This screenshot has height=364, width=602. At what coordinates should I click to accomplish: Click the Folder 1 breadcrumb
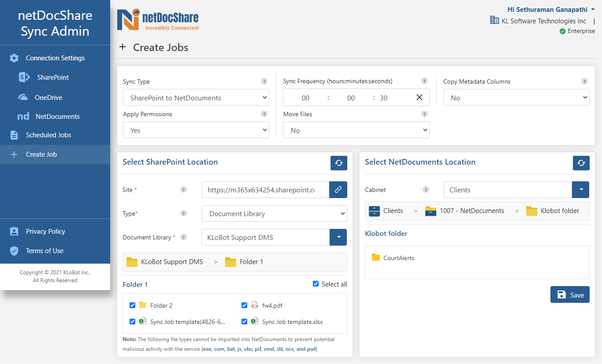(x=244, y=262)
